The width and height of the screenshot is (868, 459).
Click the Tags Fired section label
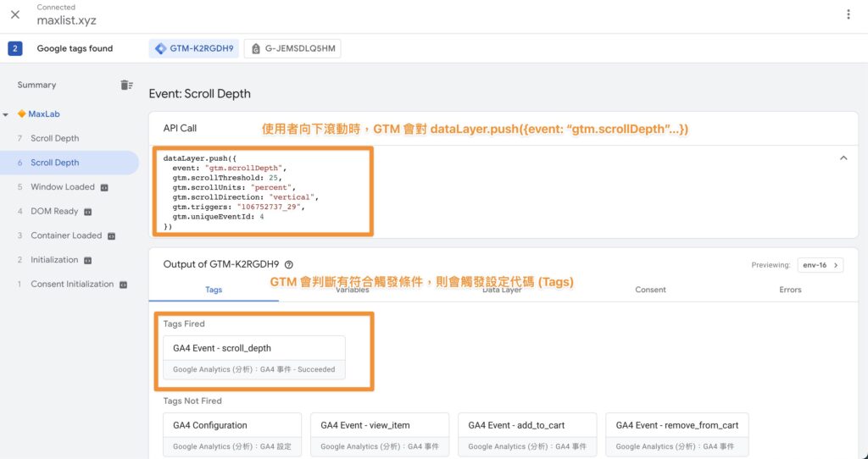click(x=184, y=324)
